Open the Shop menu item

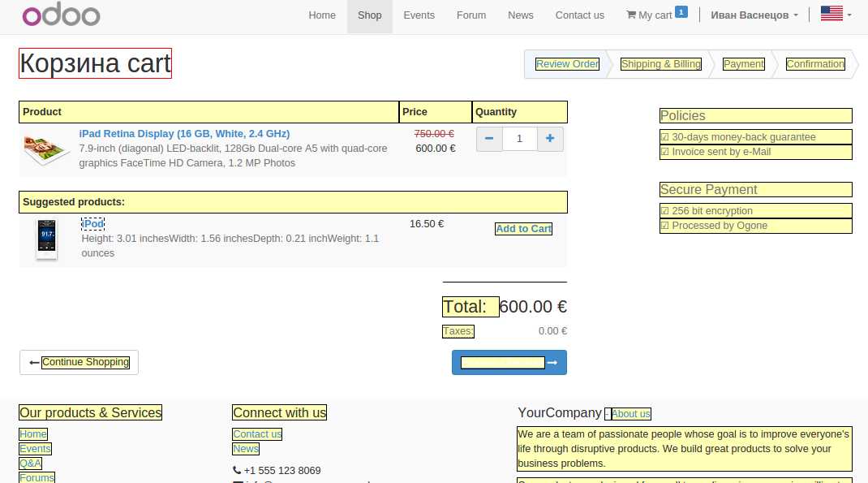coord(369,15)
